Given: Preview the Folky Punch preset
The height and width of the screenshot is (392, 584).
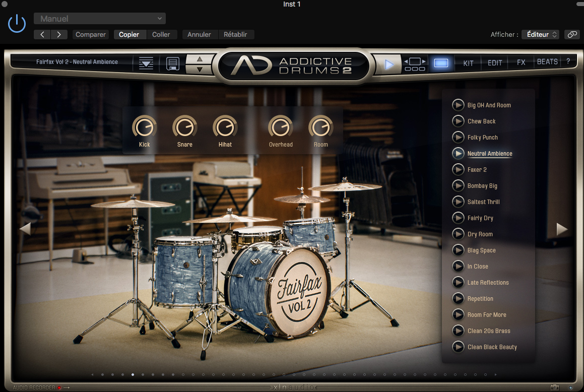Looking at the screenshot, I should coord(458,137).
